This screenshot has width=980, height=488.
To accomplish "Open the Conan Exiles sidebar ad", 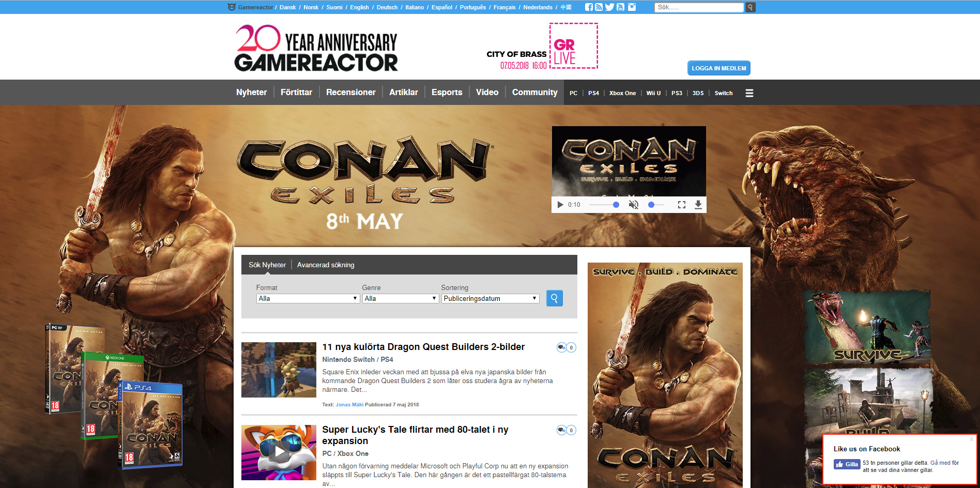I will point(665,375).
